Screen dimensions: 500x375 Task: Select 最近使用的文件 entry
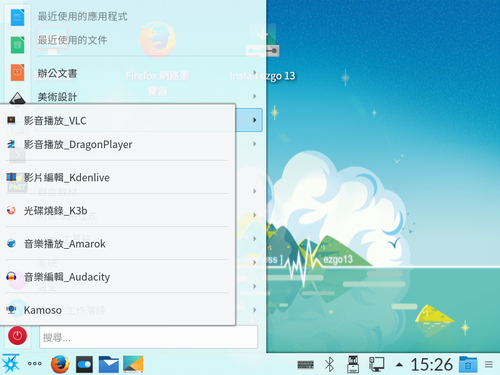pos(72,40)
